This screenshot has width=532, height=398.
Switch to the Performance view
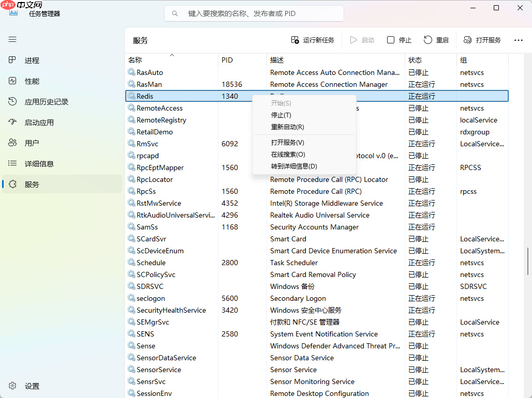point(32,81)
